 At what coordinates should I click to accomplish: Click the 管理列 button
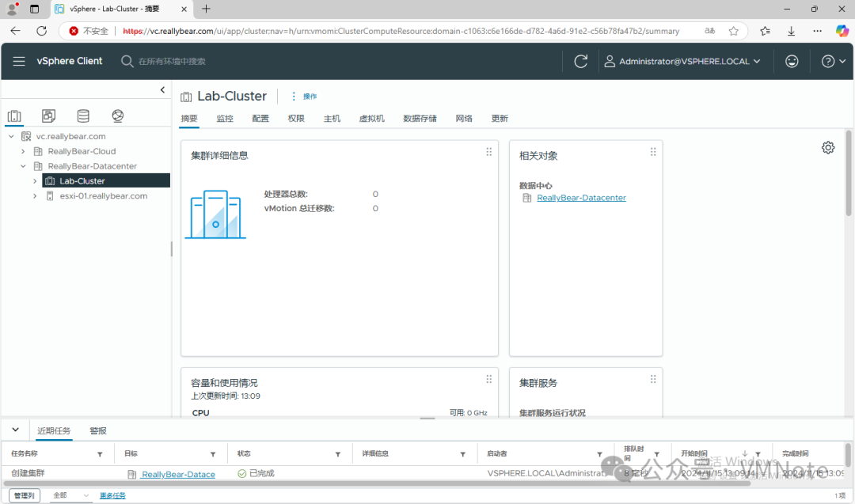click(x=25, y=495)
